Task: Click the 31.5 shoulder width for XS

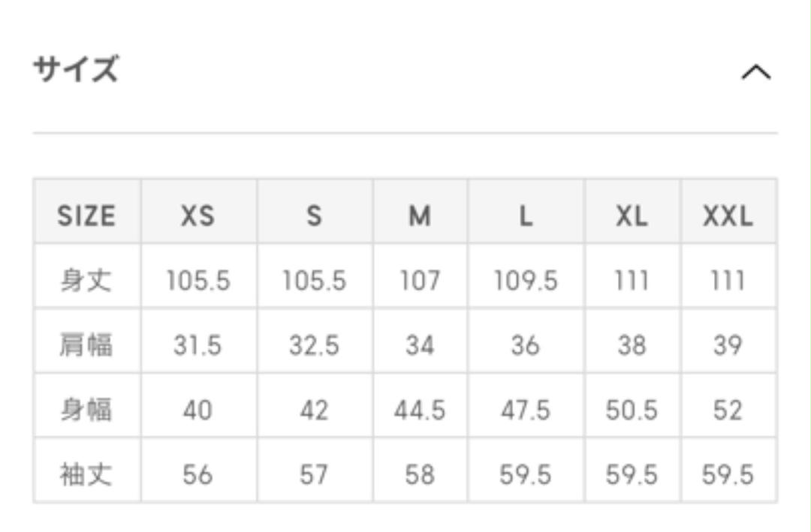Action: [197, 345]
